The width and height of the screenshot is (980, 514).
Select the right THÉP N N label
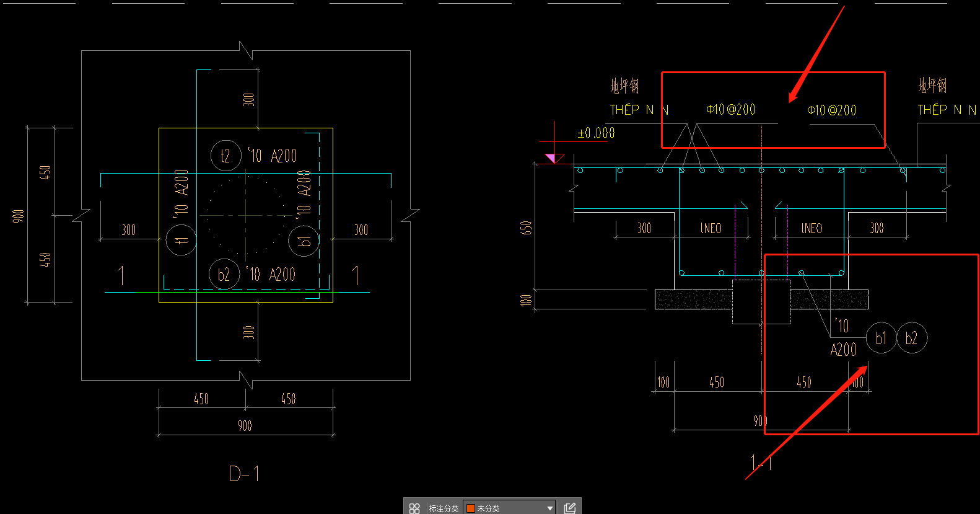tap(947, 110)
